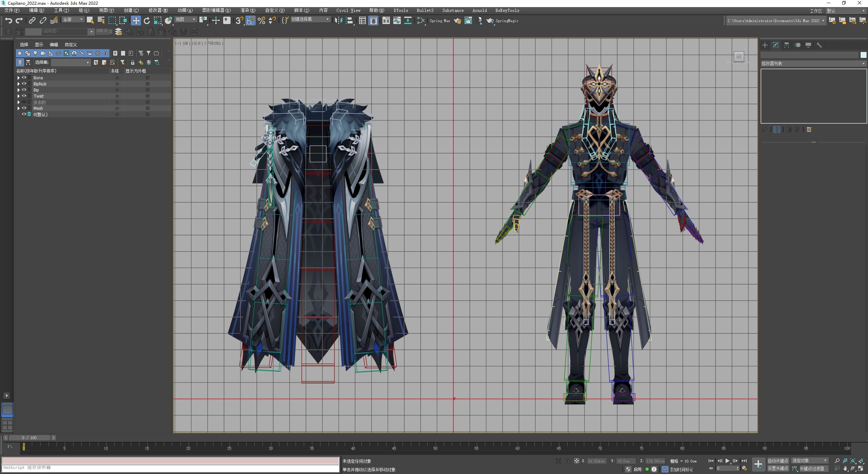Viewport: 868px width, 474px height.
Task: Undo the last action with the Undo icon
Action: (8, 21)
